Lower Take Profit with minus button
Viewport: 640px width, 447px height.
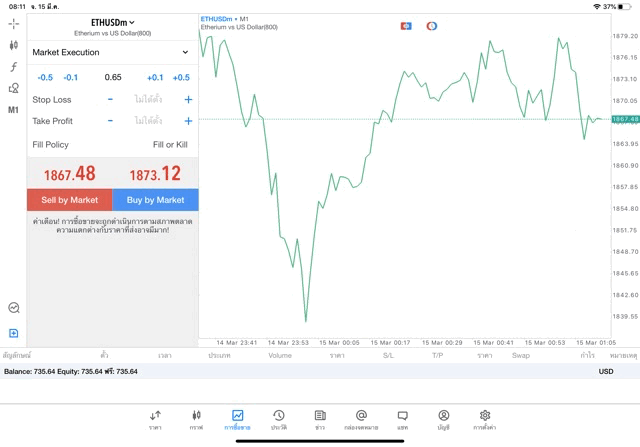click(110, 121)
